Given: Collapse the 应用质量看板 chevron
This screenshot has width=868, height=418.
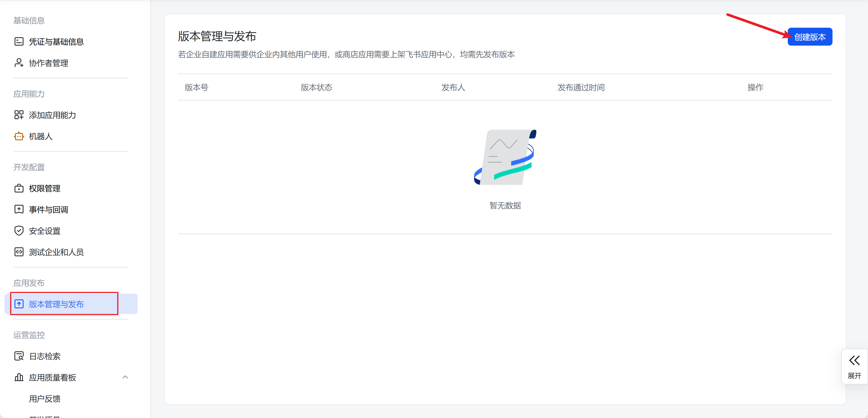Looking at the screenshot, I should 125,377.
